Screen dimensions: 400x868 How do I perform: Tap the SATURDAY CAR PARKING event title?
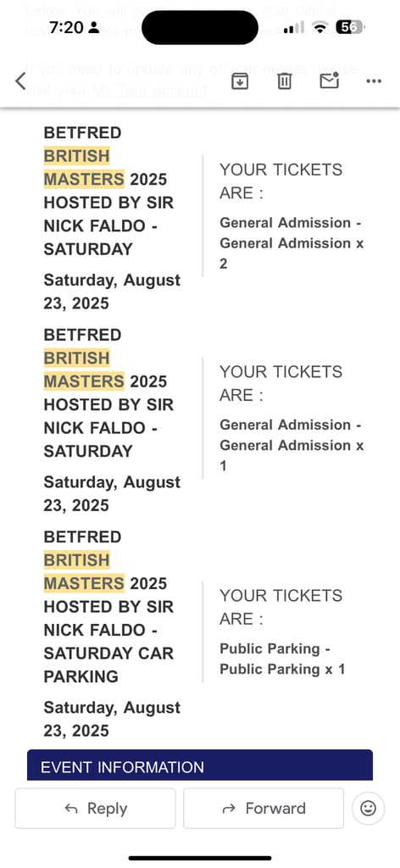click(x=108, y=606)
